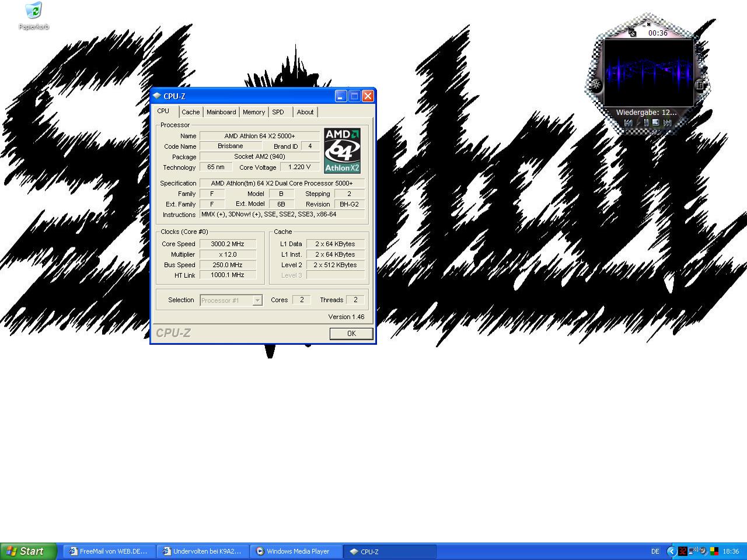
Task: Open the About tab
Action: click(x=305, y=112)
